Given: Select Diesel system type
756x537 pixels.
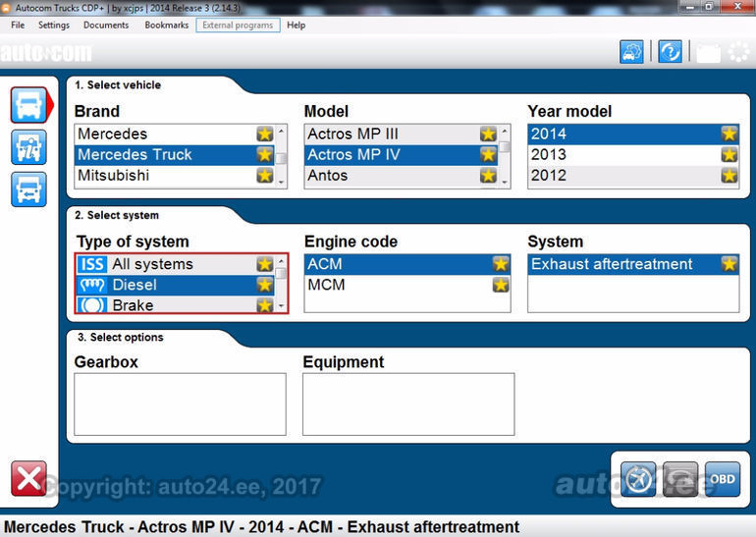Looking at the screenshot, I should pyautogui.click(x=176, y=285).
